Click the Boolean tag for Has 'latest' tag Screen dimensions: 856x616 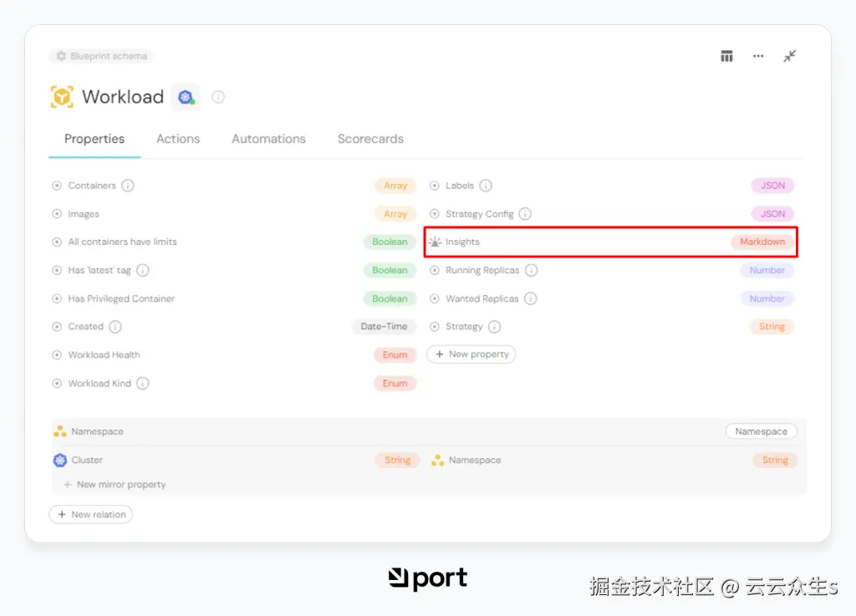tap(390, 270)
